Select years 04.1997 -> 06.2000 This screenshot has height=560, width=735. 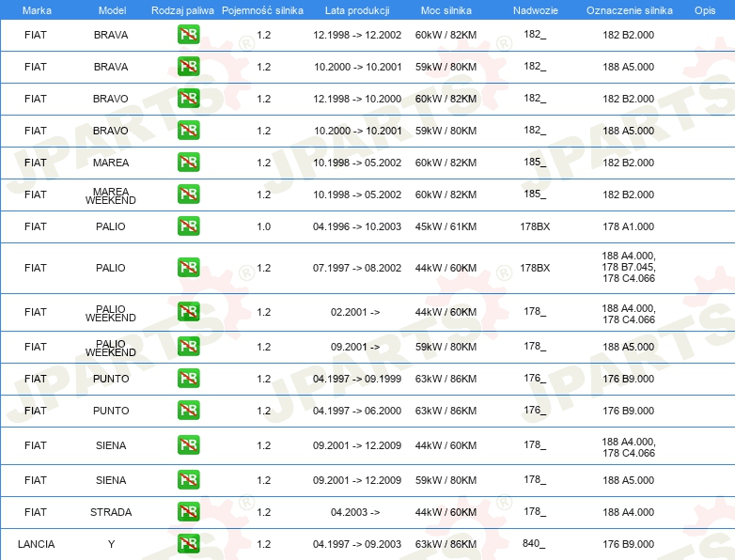pyautogui.click(x=357, y=411)
